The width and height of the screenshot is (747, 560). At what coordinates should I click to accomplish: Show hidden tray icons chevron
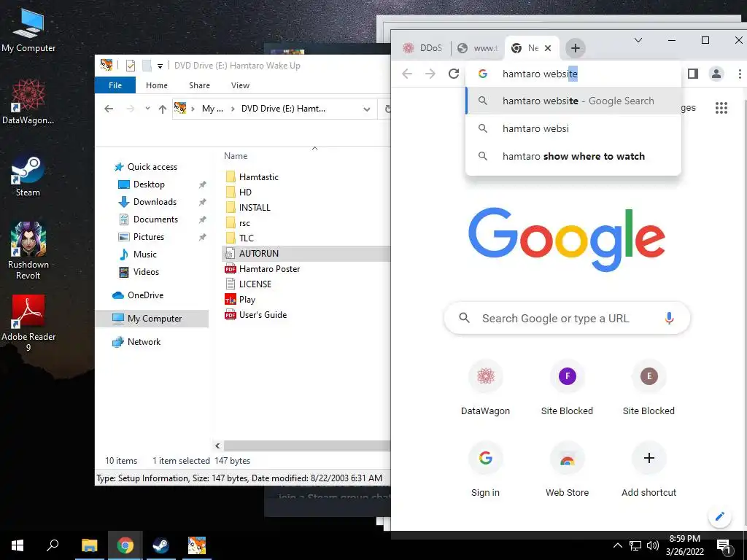click(617, 545)
